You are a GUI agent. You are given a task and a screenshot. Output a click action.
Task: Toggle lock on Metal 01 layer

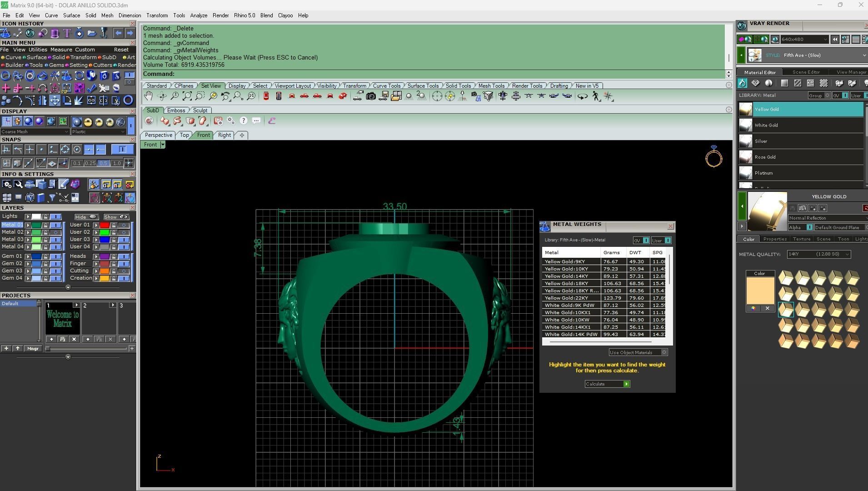[x=45, y=225]
